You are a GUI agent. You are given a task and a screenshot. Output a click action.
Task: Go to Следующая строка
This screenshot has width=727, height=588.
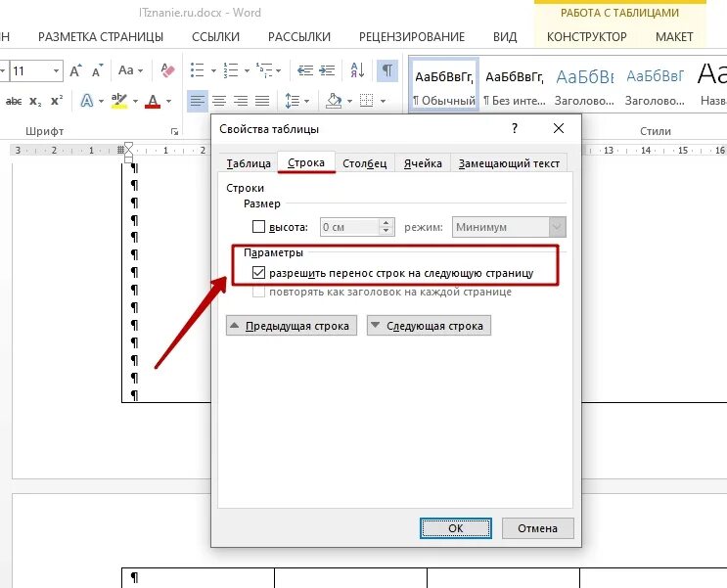(429, 326)
